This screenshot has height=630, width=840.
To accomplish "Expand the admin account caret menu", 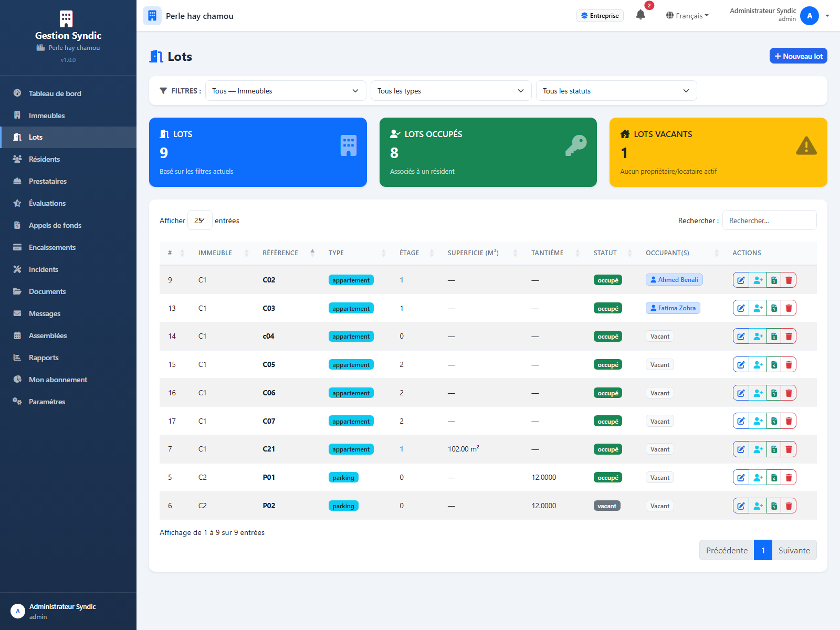I will click(x=827, y=16).
